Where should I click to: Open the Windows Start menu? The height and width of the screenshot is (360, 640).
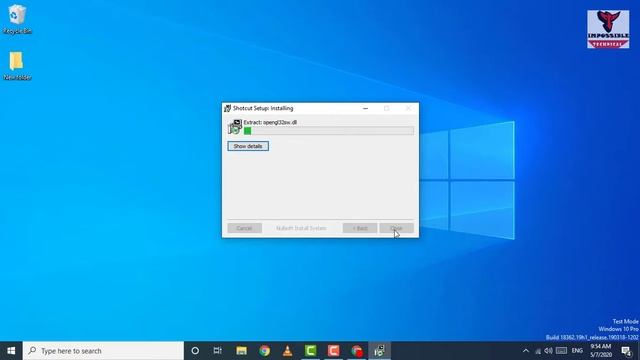tap(11, 351)
